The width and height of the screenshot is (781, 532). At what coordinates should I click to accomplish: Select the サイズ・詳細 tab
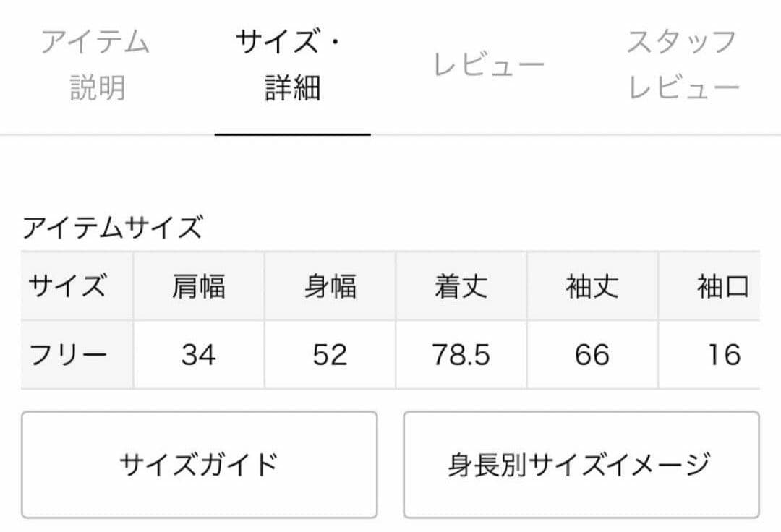pos(292,65)
